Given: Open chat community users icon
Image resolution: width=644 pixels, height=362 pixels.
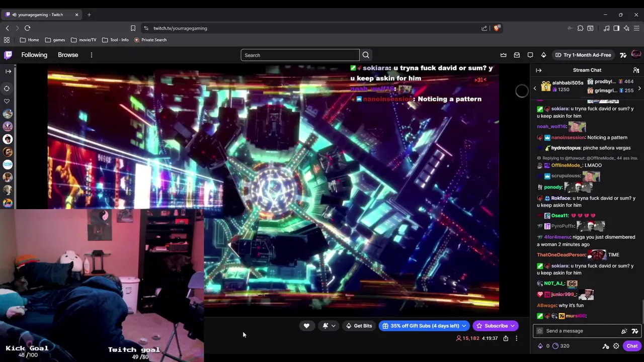Looking at the screenshot, I should pyautogui.click(x=636, y=70).
